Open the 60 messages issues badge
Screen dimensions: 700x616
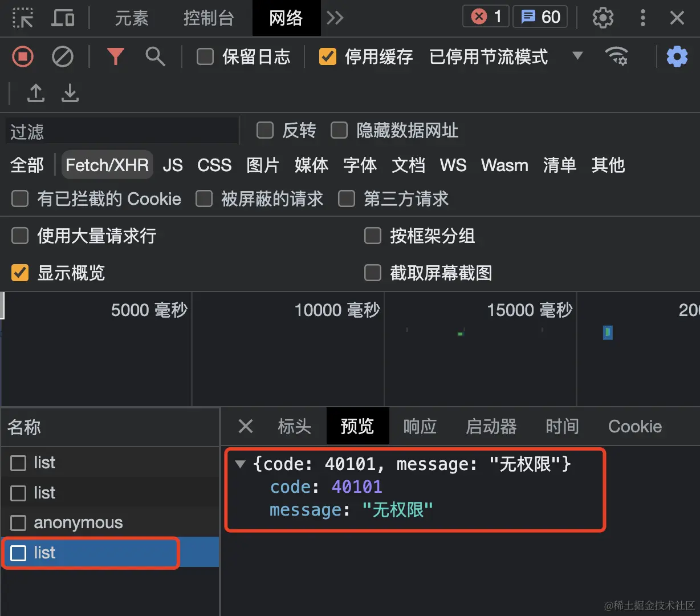(x=540, y=17)
